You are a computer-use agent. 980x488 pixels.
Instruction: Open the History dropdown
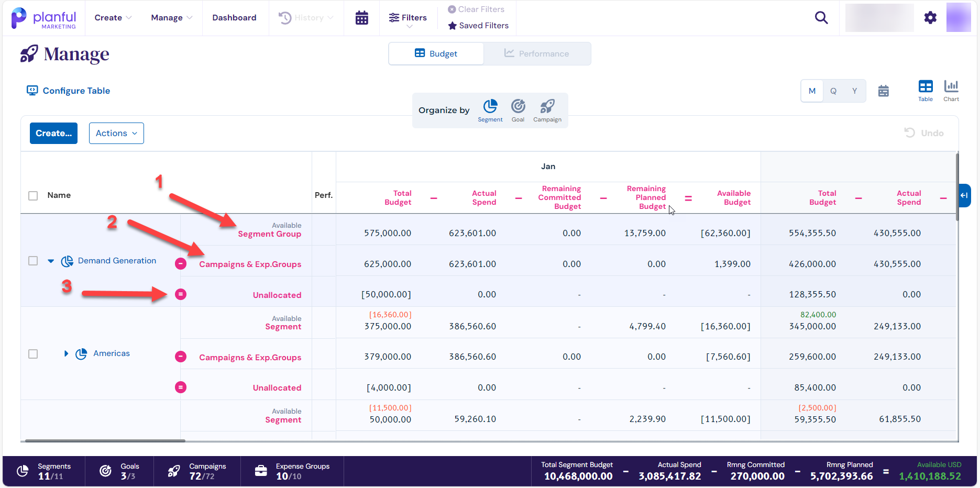(x=306, y=18)
